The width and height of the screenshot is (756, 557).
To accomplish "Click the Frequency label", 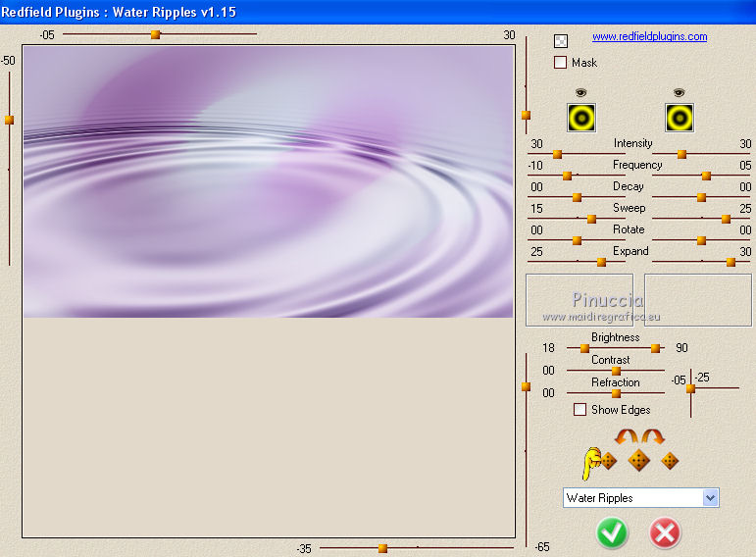I will point(637,165).
